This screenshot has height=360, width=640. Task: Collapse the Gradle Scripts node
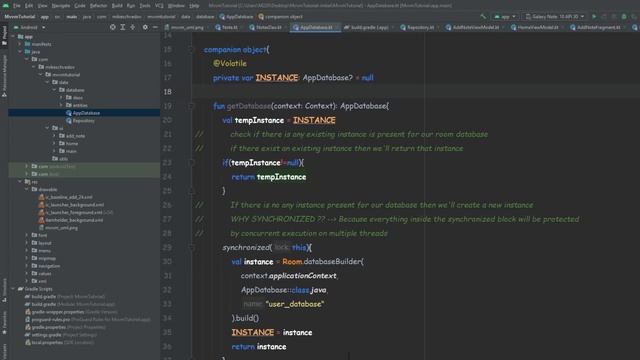13,289
